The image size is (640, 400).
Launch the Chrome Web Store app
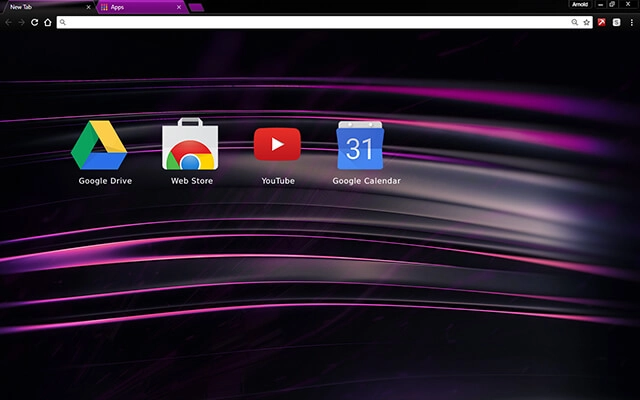pos(190,144)
